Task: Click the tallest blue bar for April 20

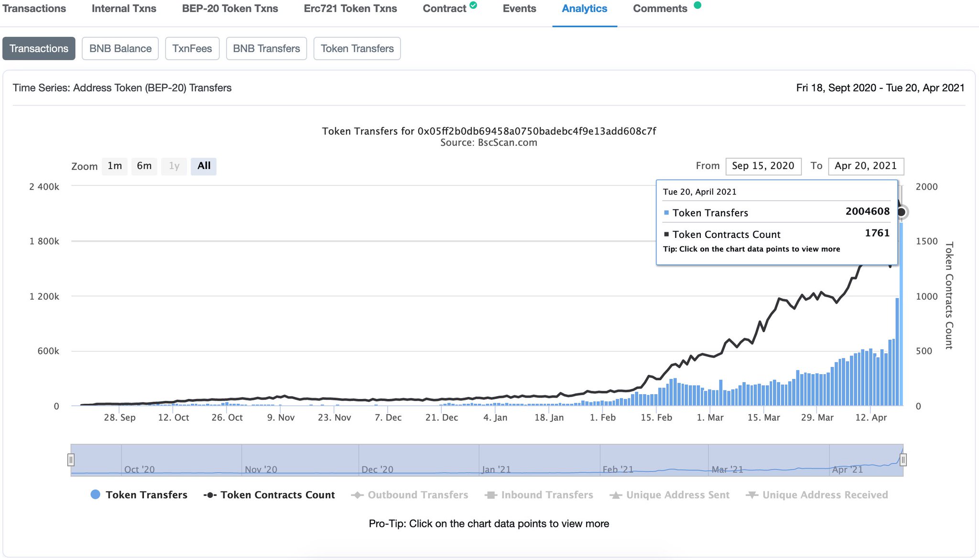Action: coord(902,334)
